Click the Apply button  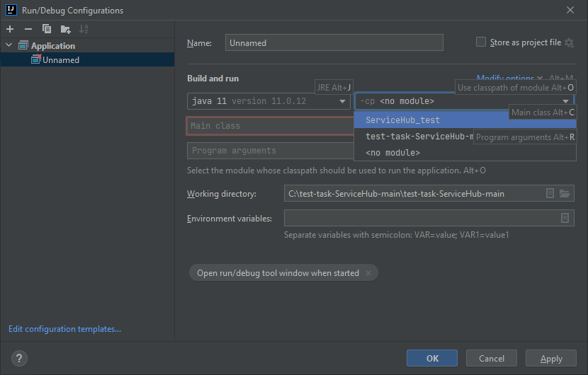pos(551,359)
